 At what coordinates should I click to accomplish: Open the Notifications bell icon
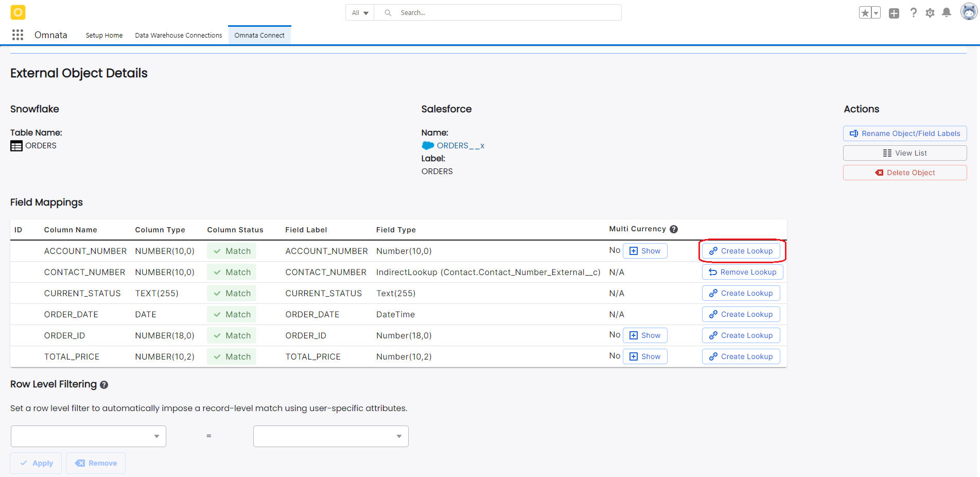947,13
